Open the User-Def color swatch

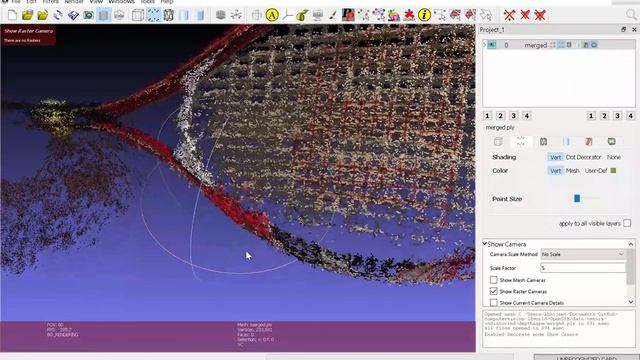pos(613,171)
